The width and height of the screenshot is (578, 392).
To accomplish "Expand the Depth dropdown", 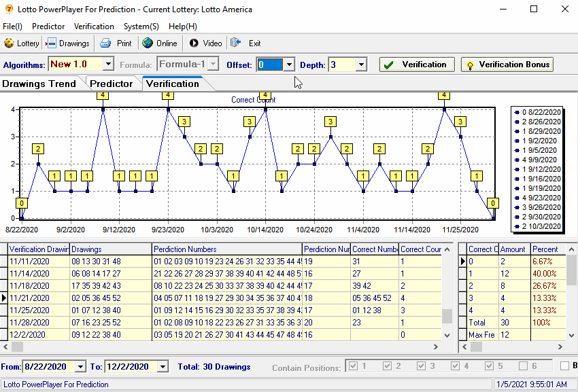I will tap(360, 64).
